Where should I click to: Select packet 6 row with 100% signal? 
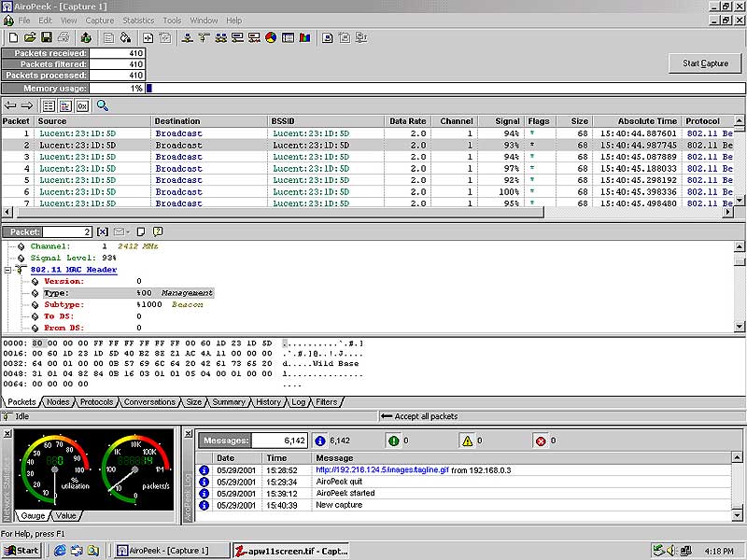tap(367, 192)
